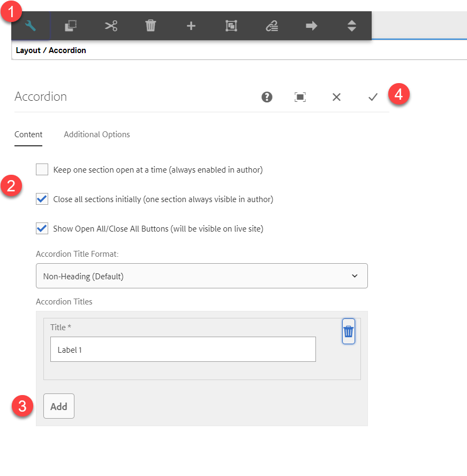Confirm changes with the checkmark Done icon

(373, 97)
